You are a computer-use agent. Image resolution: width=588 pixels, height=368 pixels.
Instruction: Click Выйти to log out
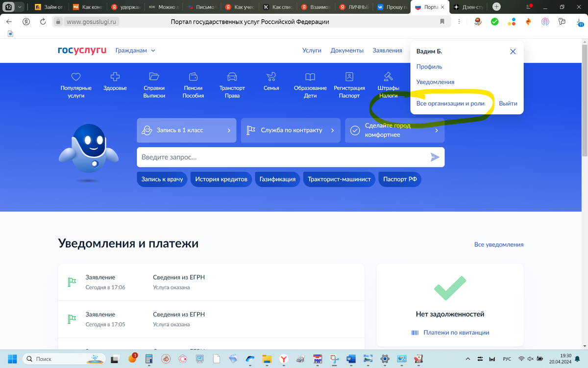pos(508,103)
